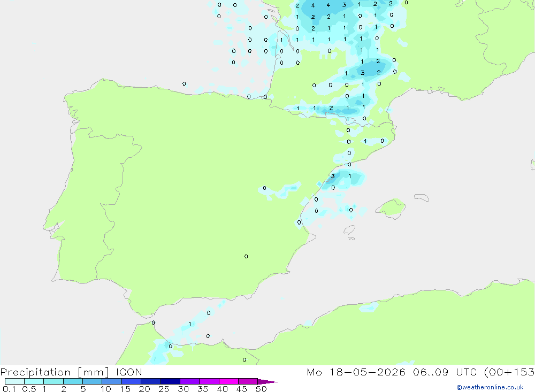Click the '0.5' legend scale label
Viewport: 535px width, 392px height.
(x=29, y=389)
